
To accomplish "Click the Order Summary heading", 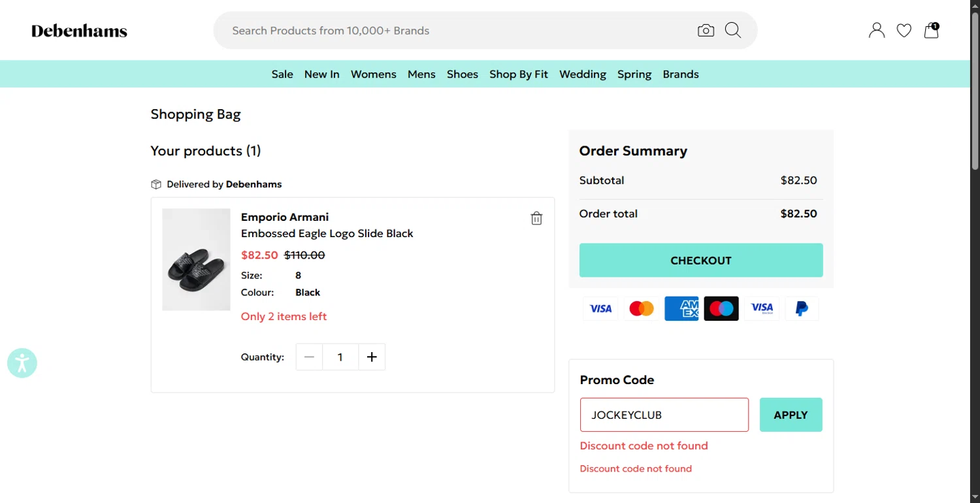I will (x=633, y=151).
